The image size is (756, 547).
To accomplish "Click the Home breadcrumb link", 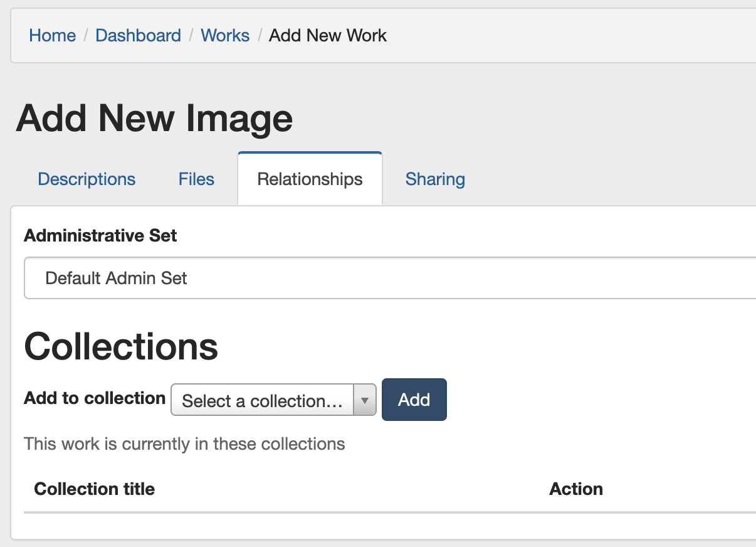I will click(52, 35).
